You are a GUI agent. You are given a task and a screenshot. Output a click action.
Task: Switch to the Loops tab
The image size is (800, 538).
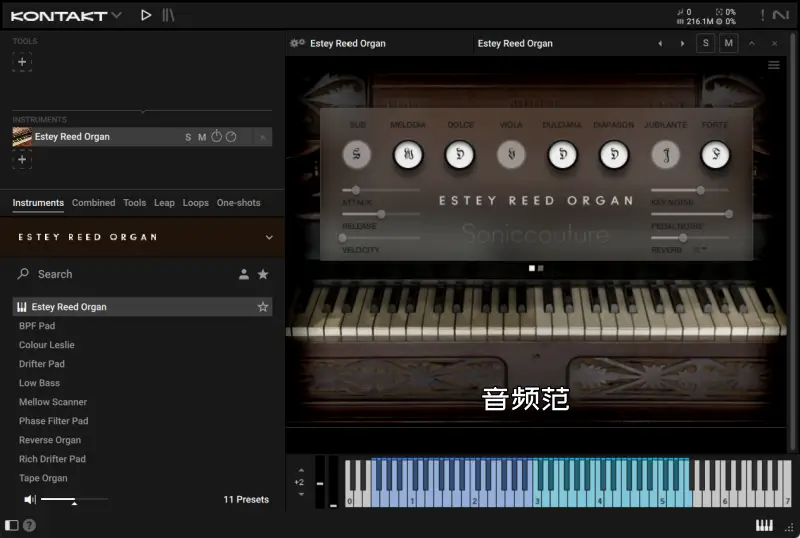195,203
